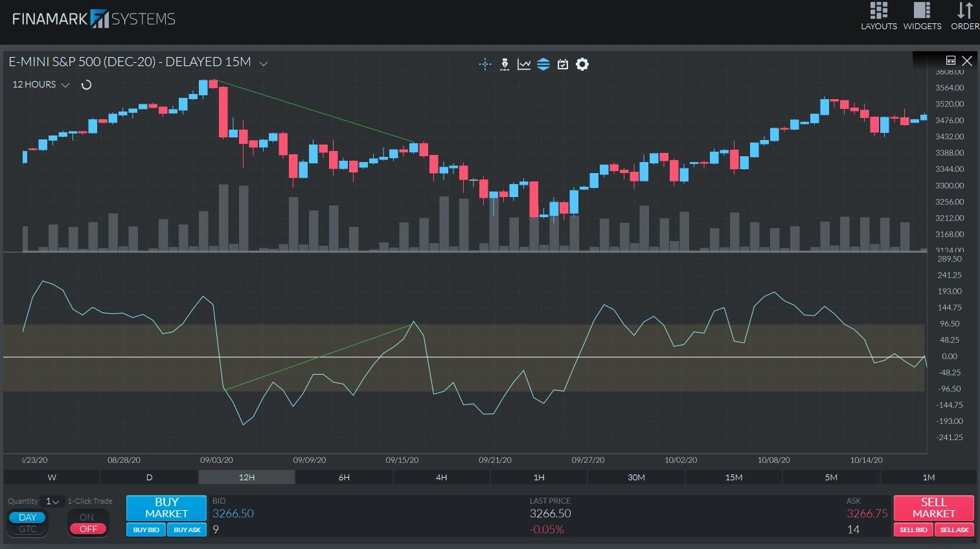This screenshot has height=549, width=980.
Task: Turn OFF 1-Click Trade
Action: pos(88,528)
